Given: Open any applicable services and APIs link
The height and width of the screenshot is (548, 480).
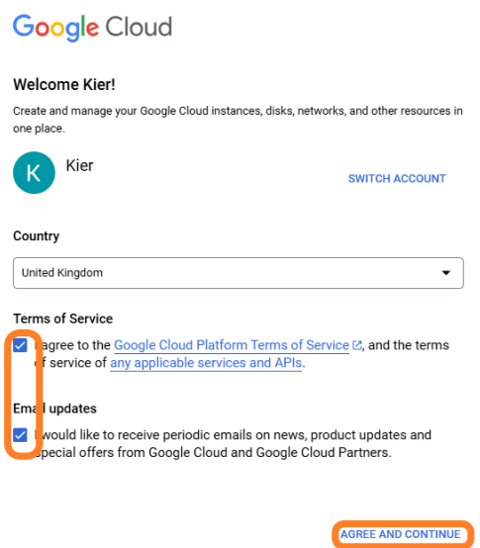Looking at the screenshot, I should click(x=206, y=363).
